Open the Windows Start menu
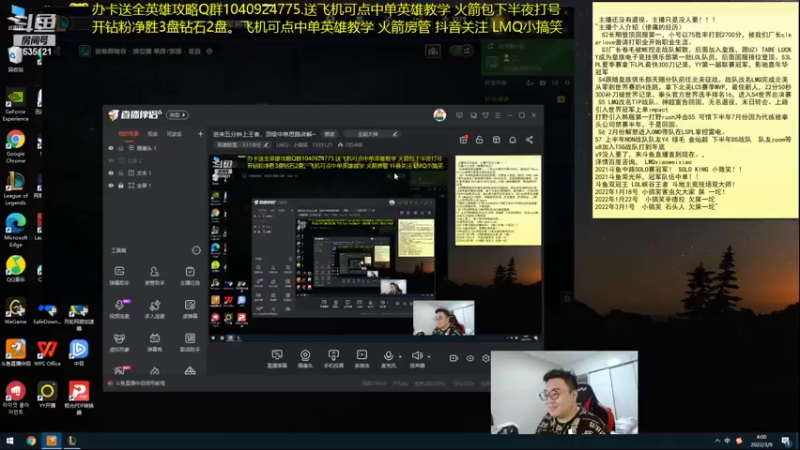This screenshot has height=450, width=800. [x=9, y=440]
